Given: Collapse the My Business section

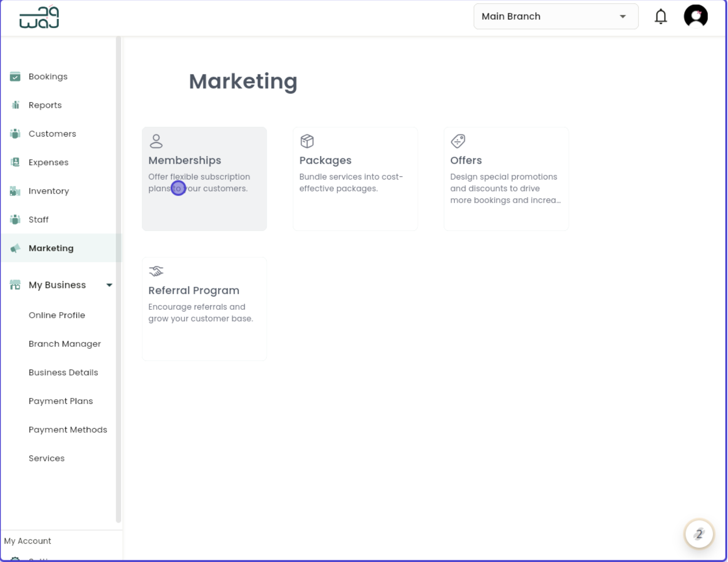Looking at the screenshot, I should click(x=110, y=284).
